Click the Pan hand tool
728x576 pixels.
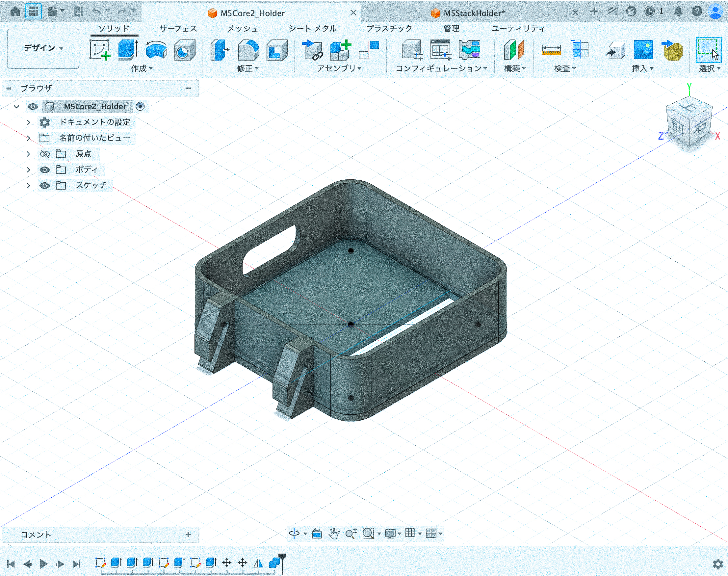tap(334, 533)
